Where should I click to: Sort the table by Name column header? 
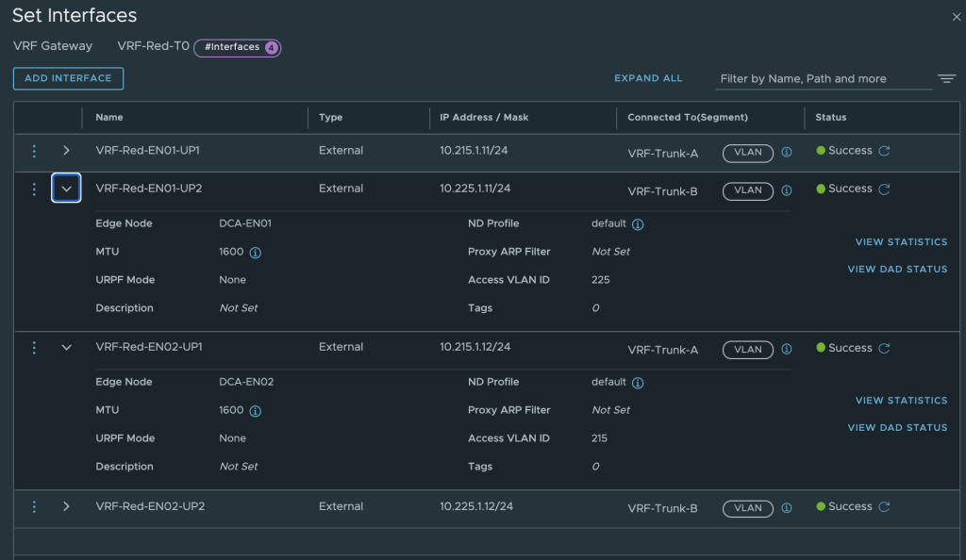(x=109, y=117)
